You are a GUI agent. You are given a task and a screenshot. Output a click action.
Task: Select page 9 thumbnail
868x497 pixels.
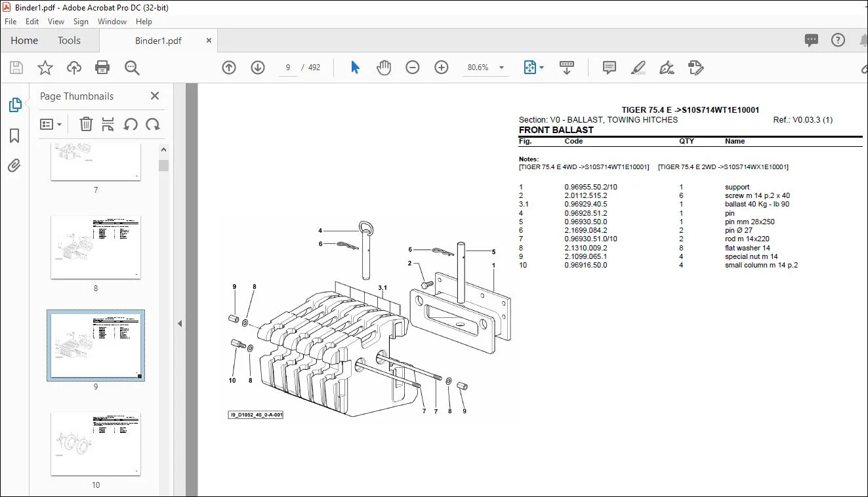96,346
